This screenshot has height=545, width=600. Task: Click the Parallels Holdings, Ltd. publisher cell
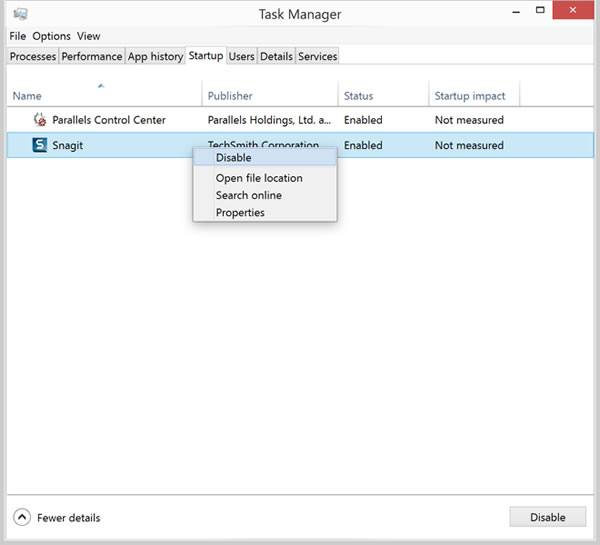(269, 120)
